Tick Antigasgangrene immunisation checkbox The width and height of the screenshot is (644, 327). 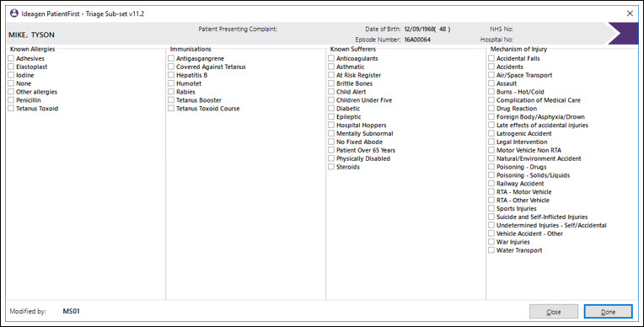tap(171, 58)
